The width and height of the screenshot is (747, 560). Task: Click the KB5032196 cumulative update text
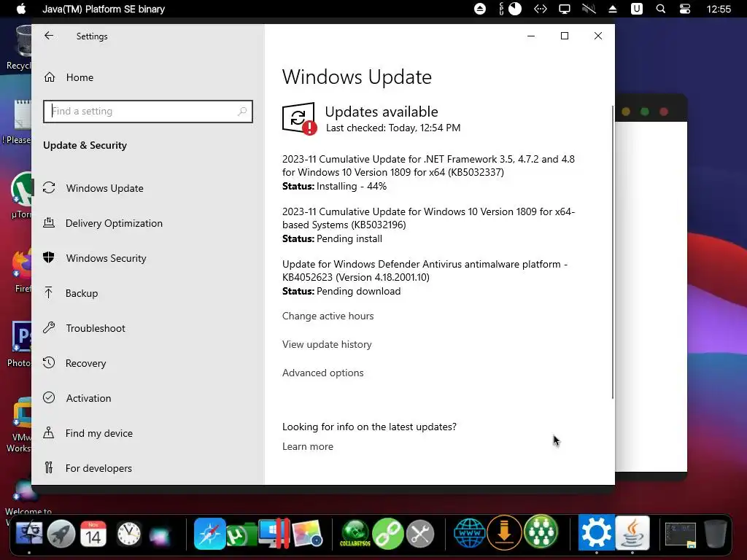point(428,218)
